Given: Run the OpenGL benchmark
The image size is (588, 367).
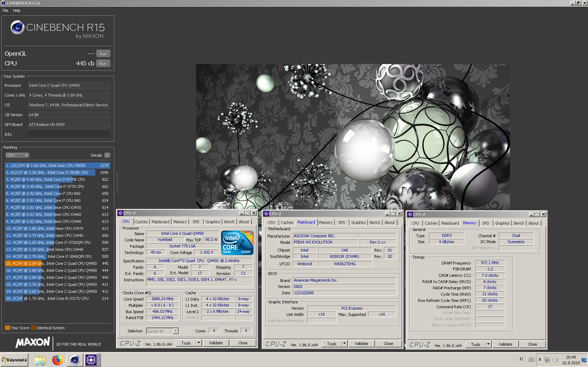Looking at the screenshot, I should coord(103,54).
